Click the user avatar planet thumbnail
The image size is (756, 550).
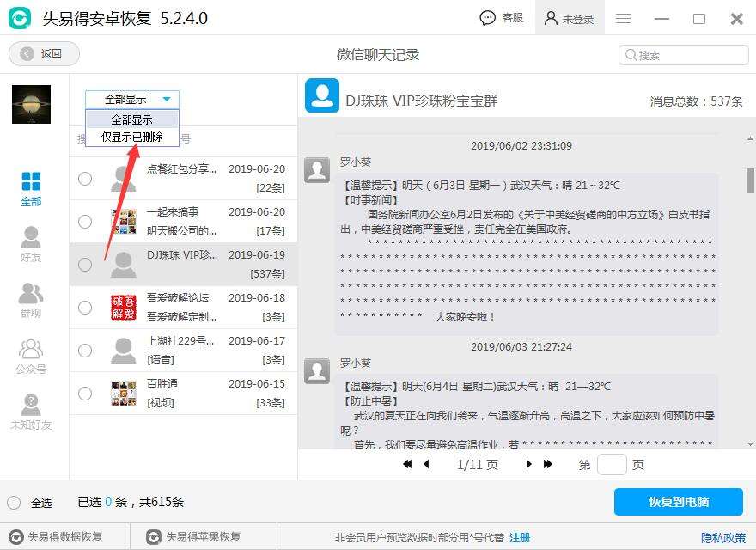click(x=31, y=104)
